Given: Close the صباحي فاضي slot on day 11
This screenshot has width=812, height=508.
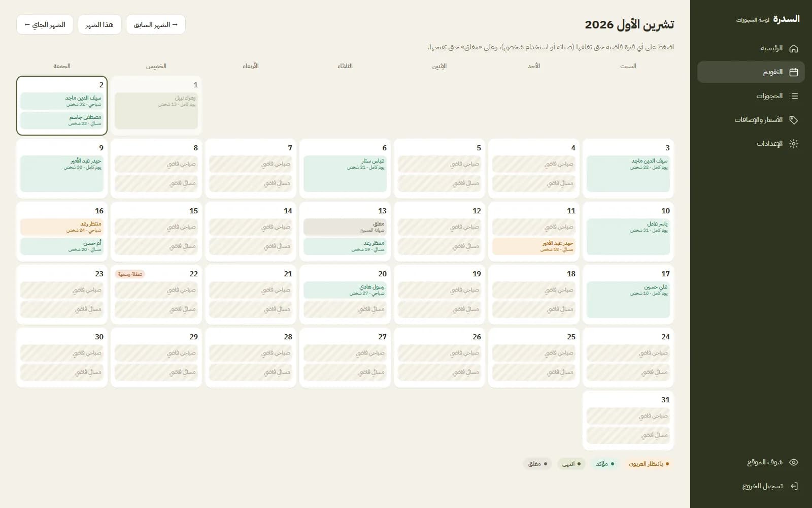Looking at the screenshot, I should (x=534, y=227).
